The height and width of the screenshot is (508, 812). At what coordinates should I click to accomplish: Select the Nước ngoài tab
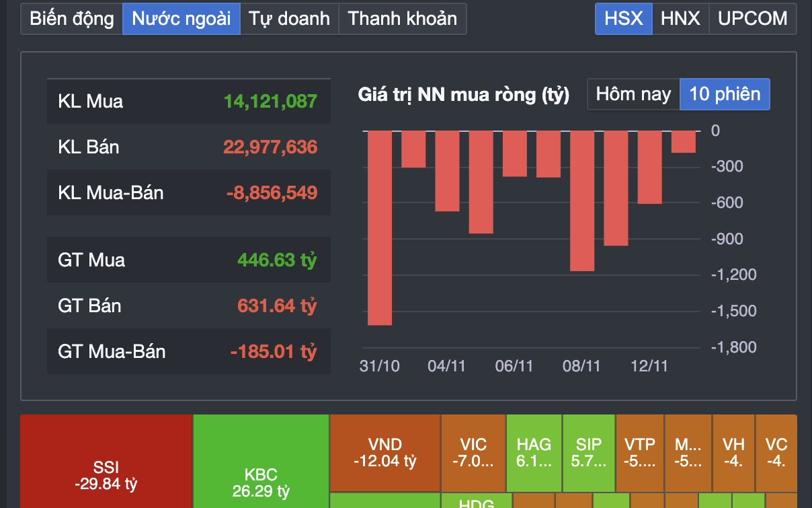181,18
